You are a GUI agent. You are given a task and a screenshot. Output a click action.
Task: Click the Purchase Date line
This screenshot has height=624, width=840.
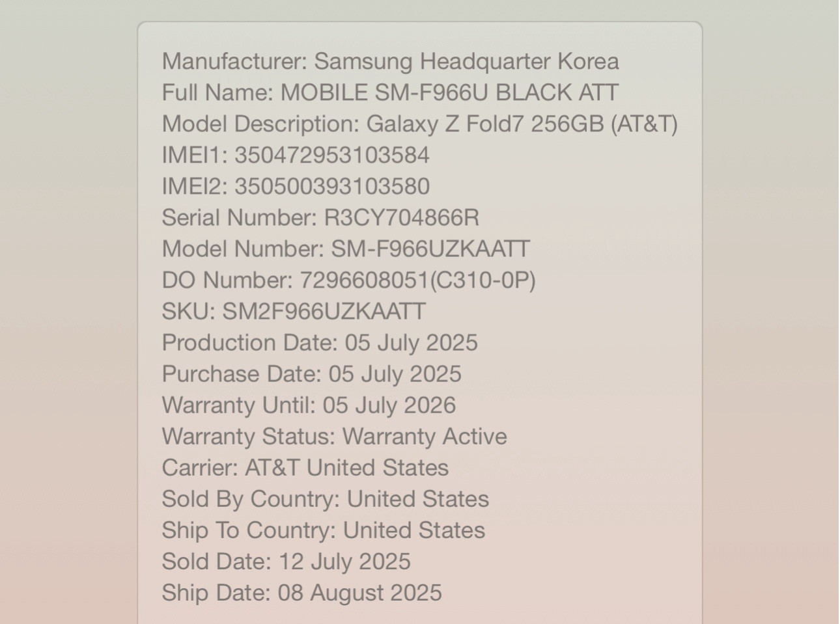point(311,374)
